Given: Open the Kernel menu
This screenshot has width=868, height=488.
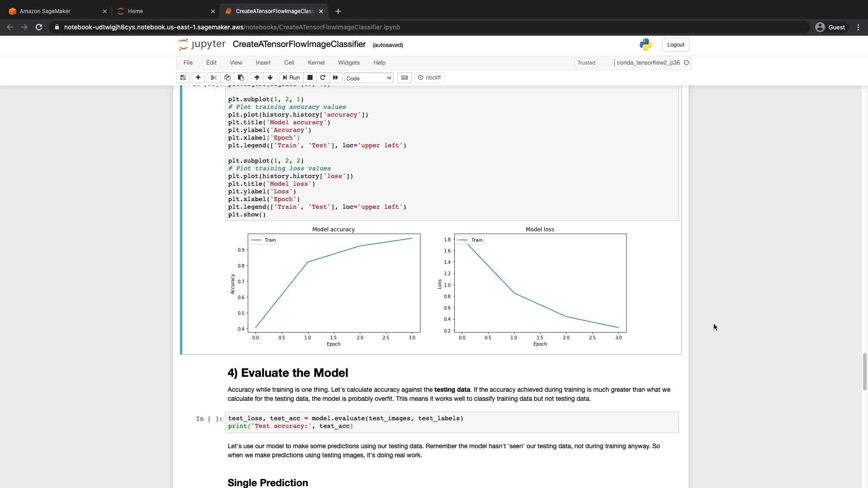Looking at the screenshot, I should coord(316,63).
